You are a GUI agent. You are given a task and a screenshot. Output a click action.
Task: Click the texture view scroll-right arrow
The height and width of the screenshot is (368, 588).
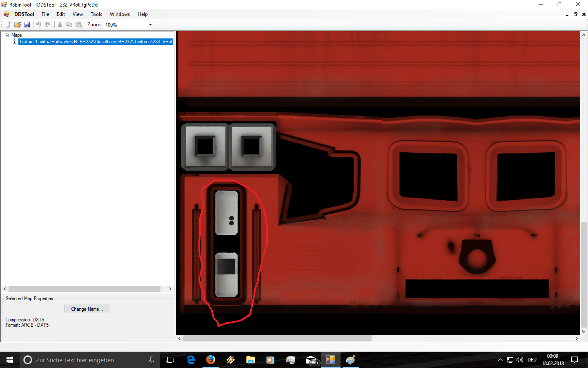(577, 339)
